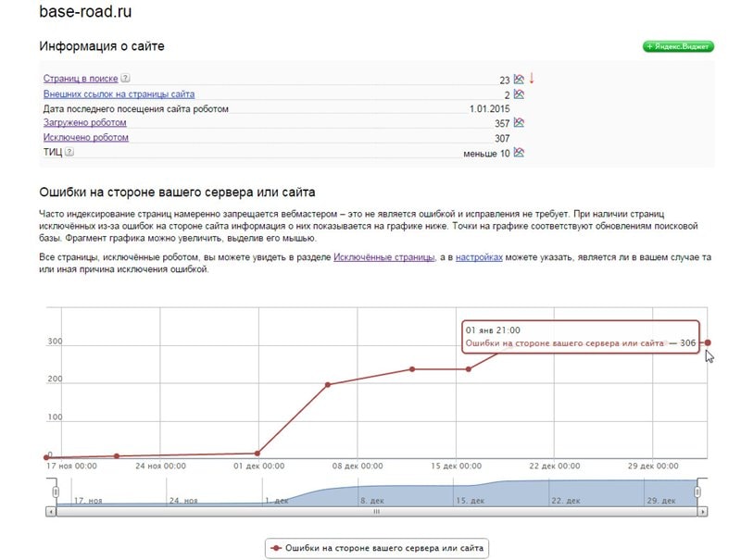Screen dimensions: 741x560
Task: Click the 306 data point on graph
Action: pyautogui.click(x=708, y=342)
